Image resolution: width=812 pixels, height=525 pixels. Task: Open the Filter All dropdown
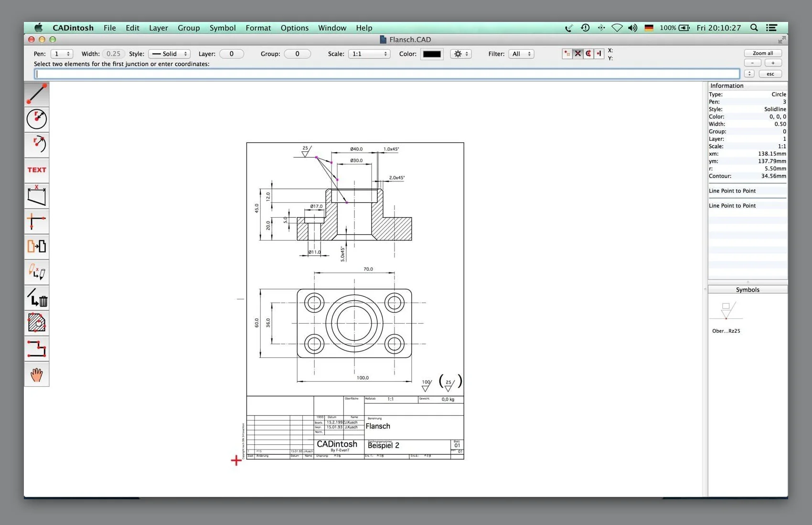[x=521, y=54]
